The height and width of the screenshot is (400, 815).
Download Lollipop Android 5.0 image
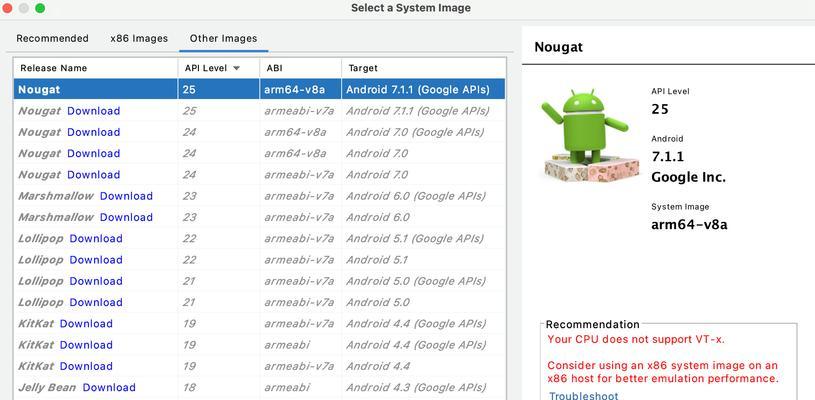(96, 302)
